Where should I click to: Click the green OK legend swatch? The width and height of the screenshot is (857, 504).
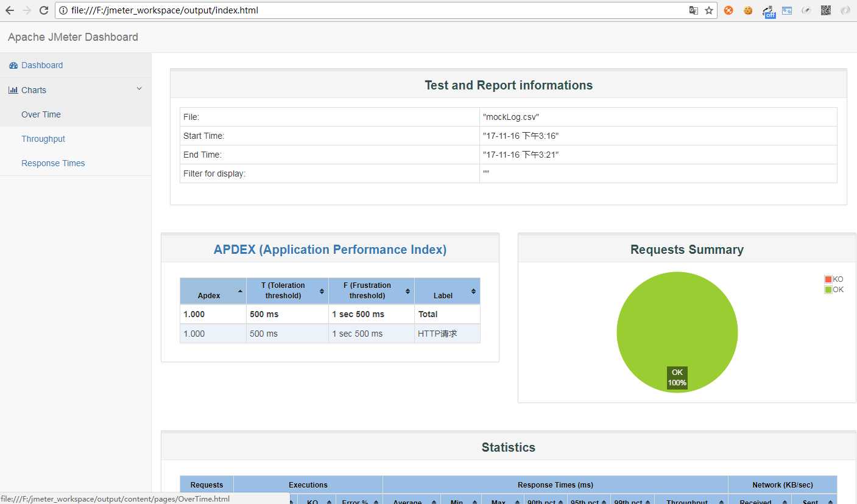[x=828, y=290]
